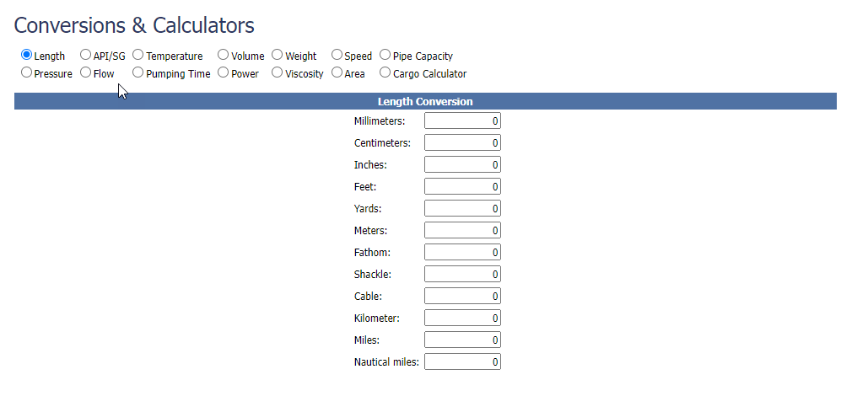The image size is (868, 396).
Task: Focus the Inches input field
Action: pyautogui.click(x=462, y=165)
